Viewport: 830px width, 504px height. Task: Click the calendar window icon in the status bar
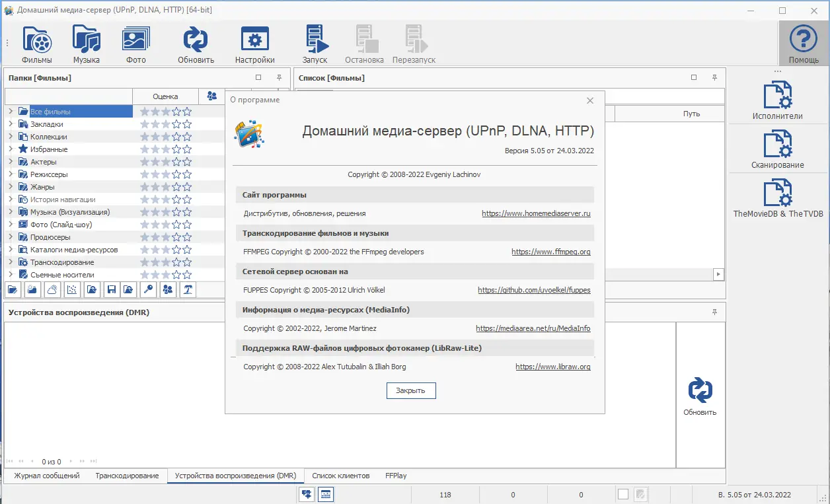(326, 494)
